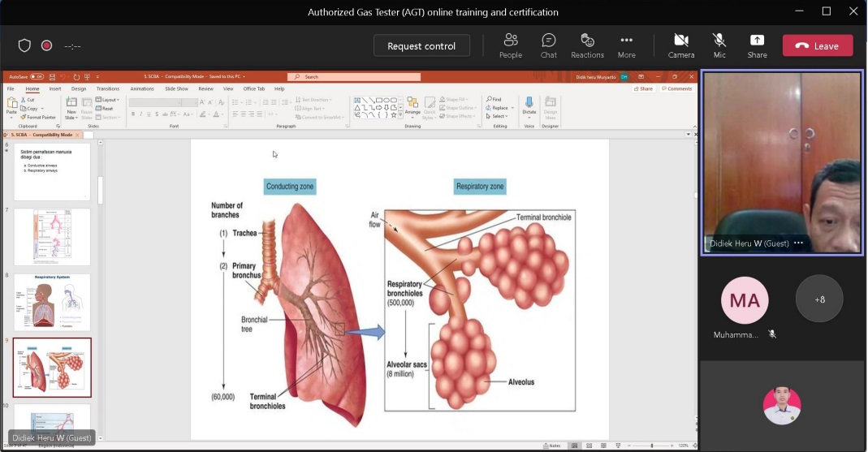The height and width of the screenshot is (452, 868).
Task: Click the Paste icon
Action: pos(11,103)
